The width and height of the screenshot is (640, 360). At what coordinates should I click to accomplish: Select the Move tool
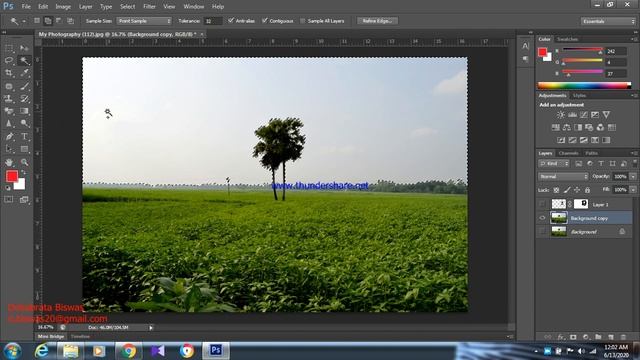pyautogui.click(x=24, y=48)
